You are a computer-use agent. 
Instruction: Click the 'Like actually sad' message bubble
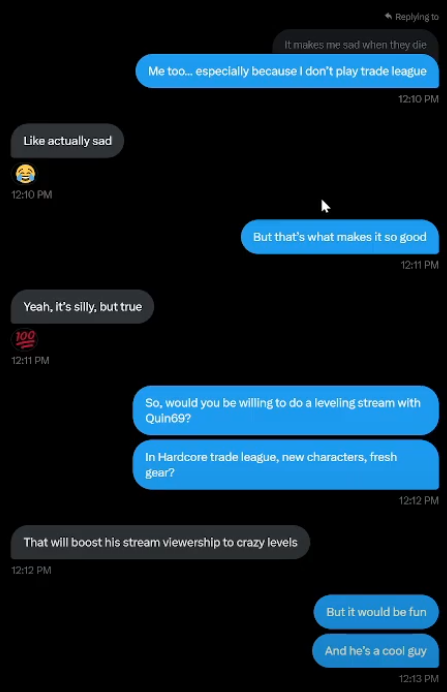pos(68,141)
